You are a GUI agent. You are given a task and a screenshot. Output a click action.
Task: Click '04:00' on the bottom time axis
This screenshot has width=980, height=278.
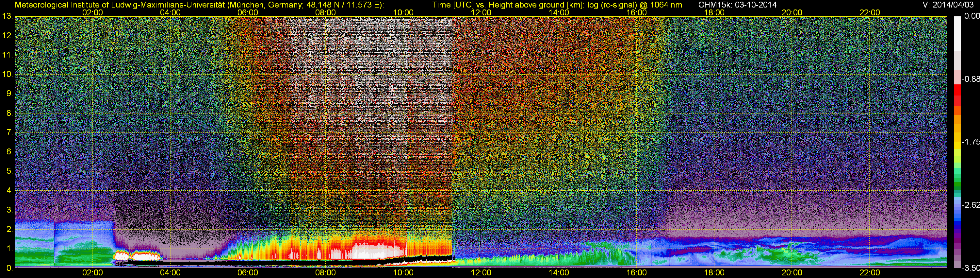[170, 273]
